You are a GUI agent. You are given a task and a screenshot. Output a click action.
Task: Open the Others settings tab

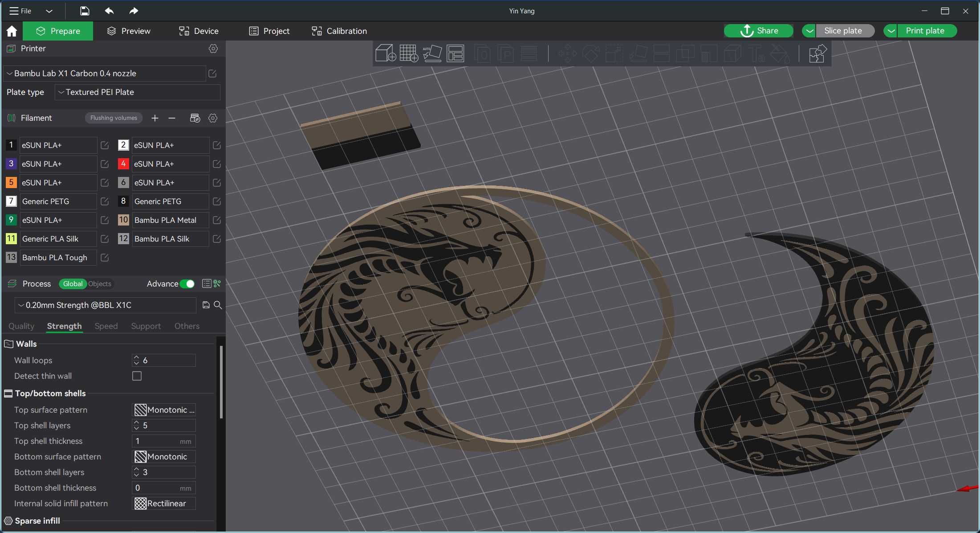187,326
